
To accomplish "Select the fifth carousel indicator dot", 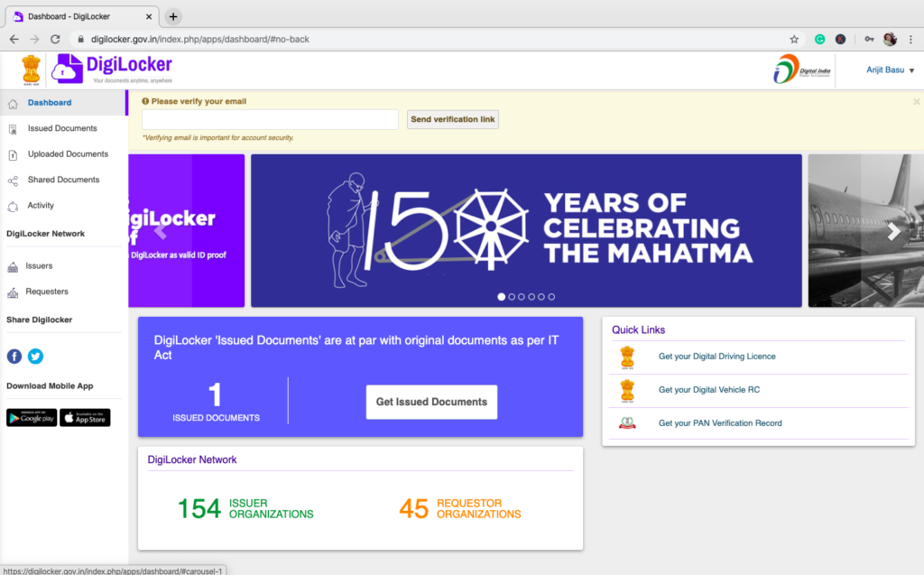I will pos(541,297).
